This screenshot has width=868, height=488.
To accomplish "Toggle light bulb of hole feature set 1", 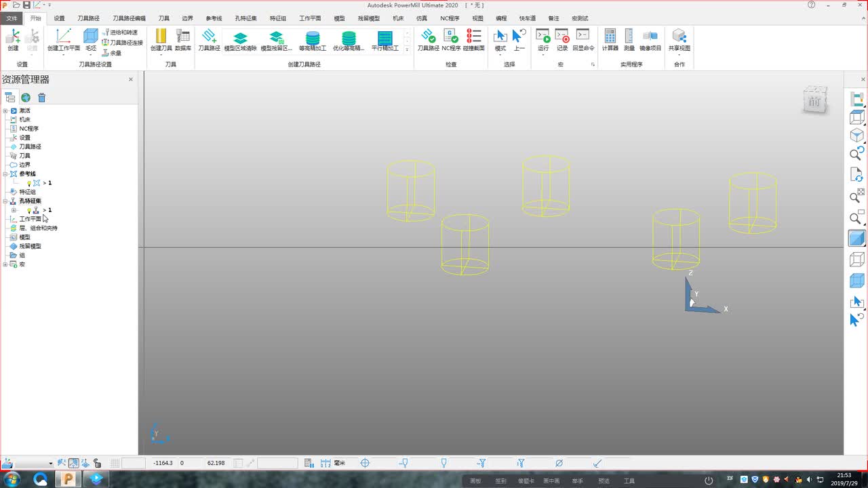I will coord(29,210).
